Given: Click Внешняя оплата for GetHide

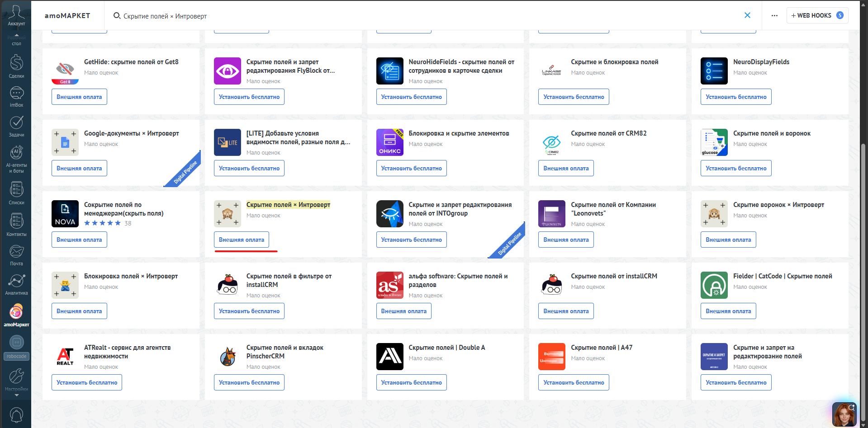Looking at the screenshot, I should click(x=79, y=97).
